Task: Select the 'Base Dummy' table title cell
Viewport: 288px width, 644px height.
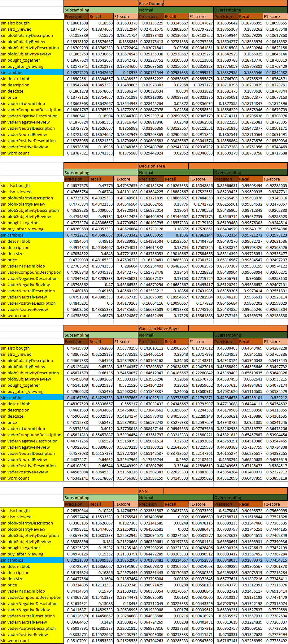Action: [x=151, y=4]
